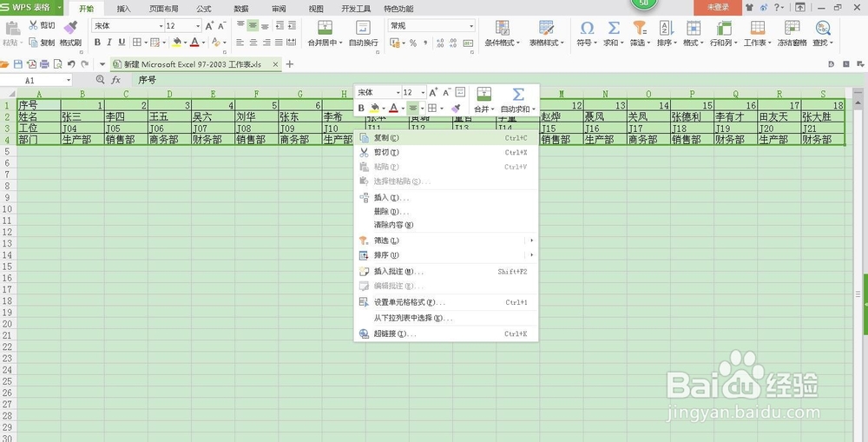The image size is (868, 442).
Task: Click the fx insert function icon
Action: point(115,80)
